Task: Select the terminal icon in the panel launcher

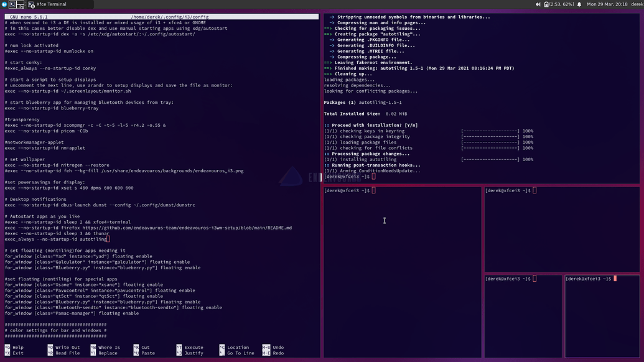Action: pyautogui.click(x=12, y=4)
